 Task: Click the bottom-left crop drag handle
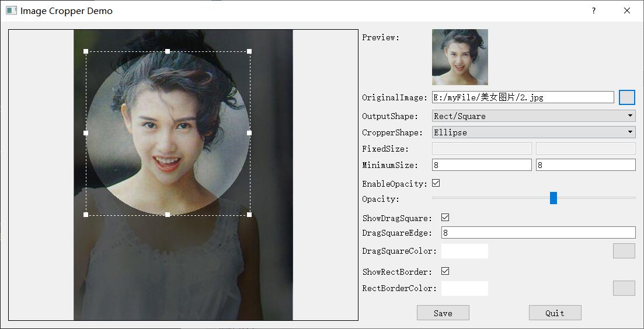86,215
